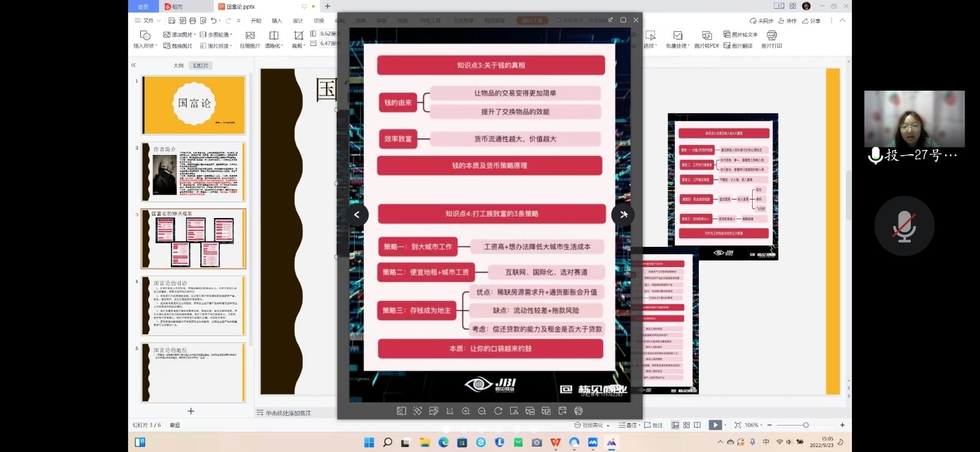The width and height of the screenshot is (980, 452).
Task: Open the 文件 file menu
Action: pyautogui.click(x=148, y=21)
